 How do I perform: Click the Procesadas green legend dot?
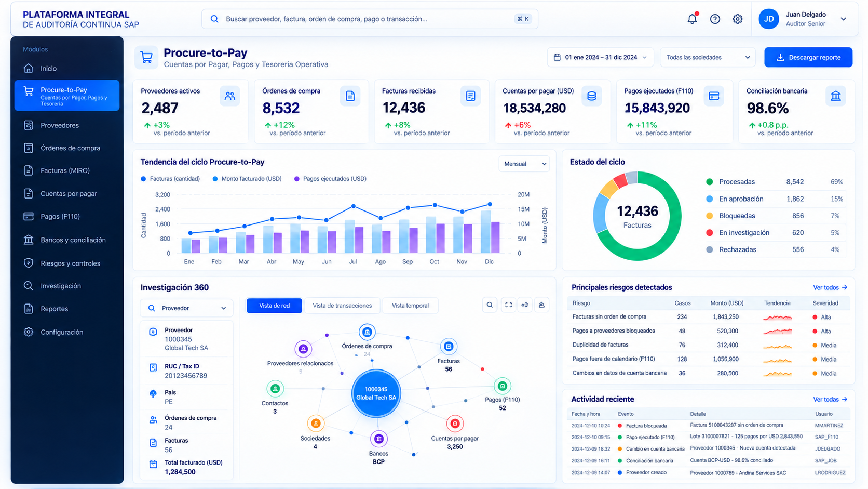point(709,182)
